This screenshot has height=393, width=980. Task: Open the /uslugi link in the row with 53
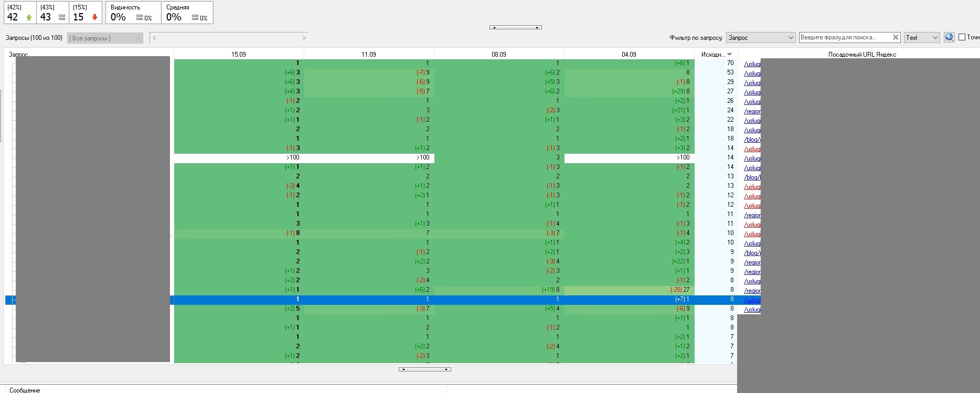pos(752,73)
